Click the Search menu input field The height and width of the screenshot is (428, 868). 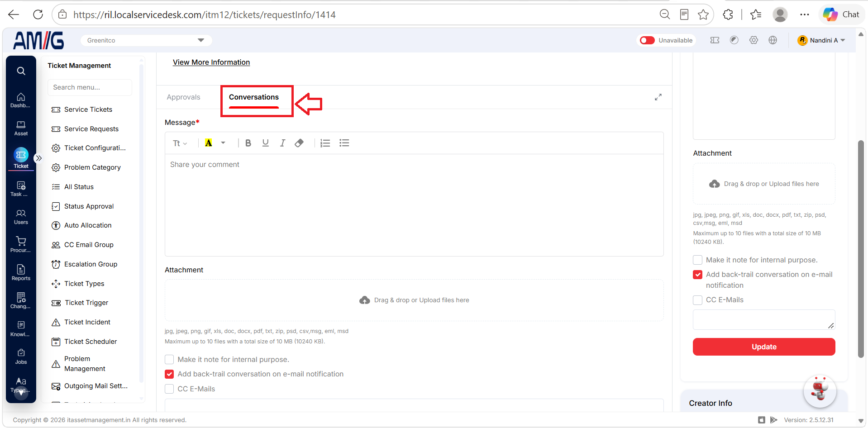90,87
